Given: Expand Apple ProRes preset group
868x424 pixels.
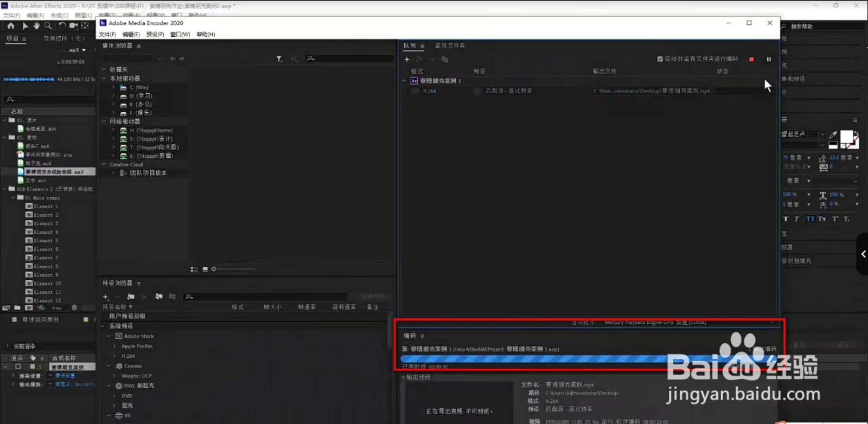Looking at the screenshot, I should click(x=114, y=346).
